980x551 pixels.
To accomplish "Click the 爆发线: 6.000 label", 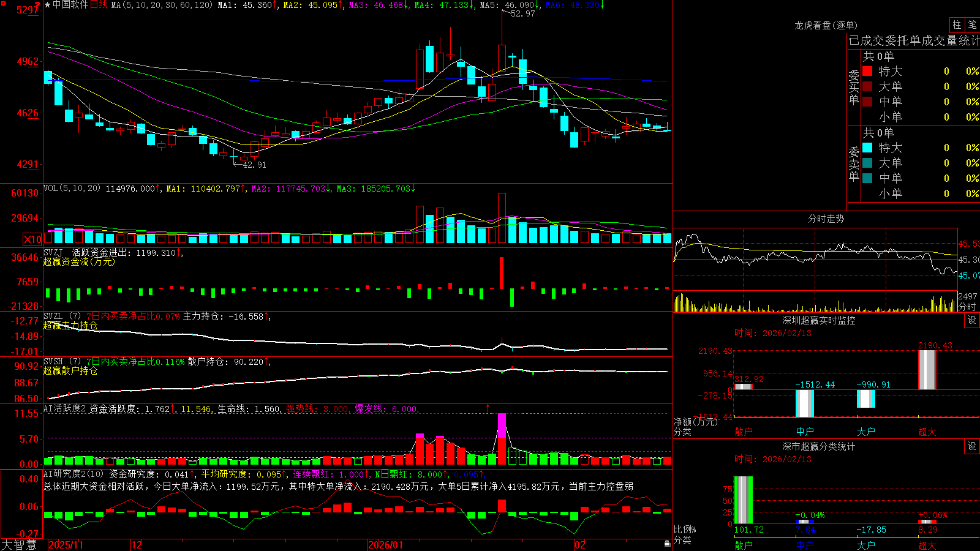I will (x=385, y=409).
